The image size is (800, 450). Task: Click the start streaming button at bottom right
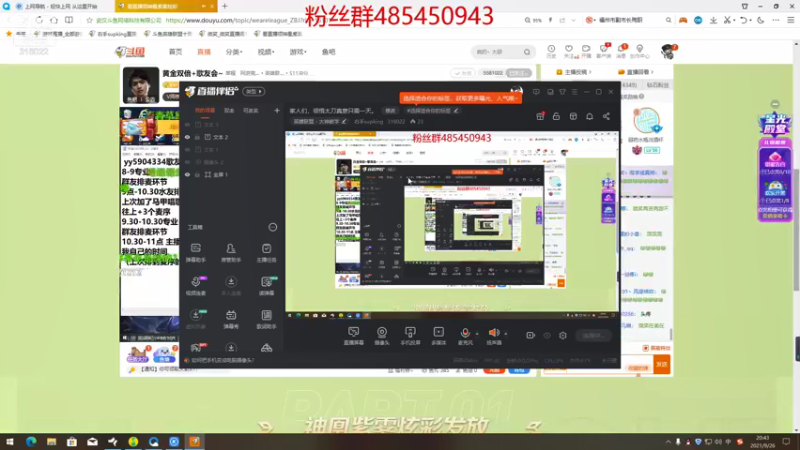(593, 335)
